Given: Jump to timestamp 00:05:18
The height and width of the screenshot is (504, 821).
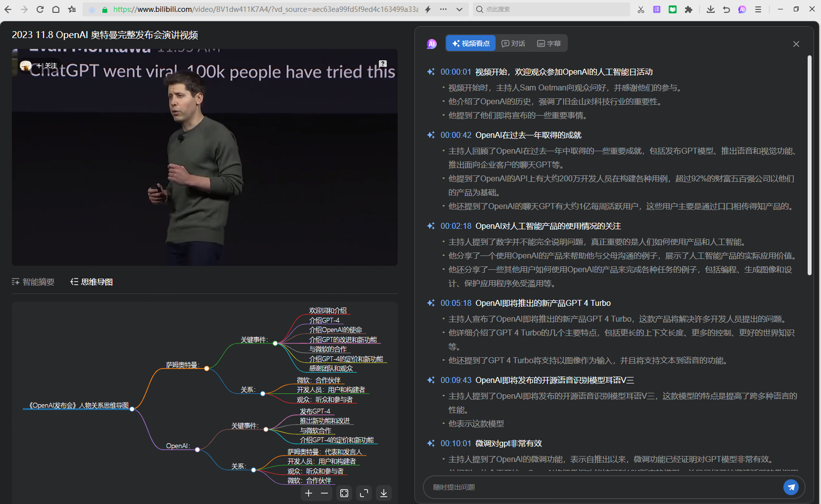Looking at the screenshot, I should [x=456, y=303].
